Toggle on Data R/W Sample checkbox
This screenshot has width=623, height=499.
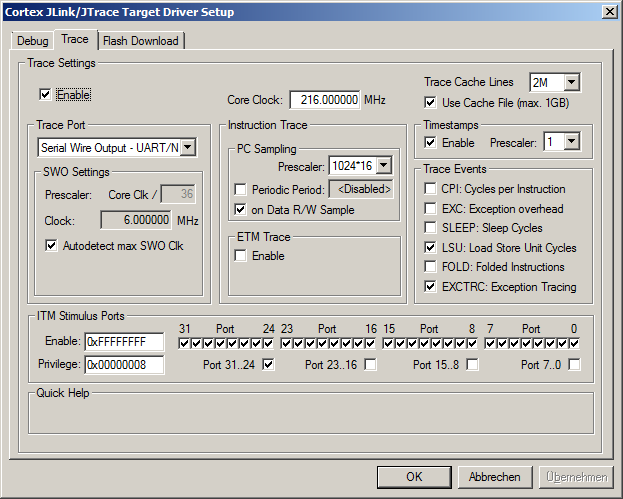pos(240,209)
